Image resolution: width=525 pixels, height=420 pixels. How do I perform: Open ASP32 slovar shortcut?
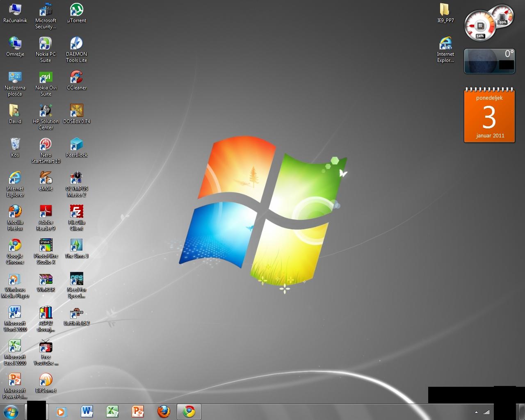pyautogui.click(x=46, y=319)
